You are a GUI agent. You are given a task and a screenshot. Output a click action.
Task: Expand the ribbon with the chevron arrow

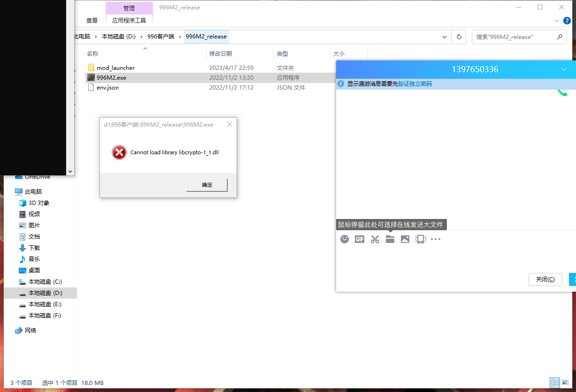(x=557, y=21)
